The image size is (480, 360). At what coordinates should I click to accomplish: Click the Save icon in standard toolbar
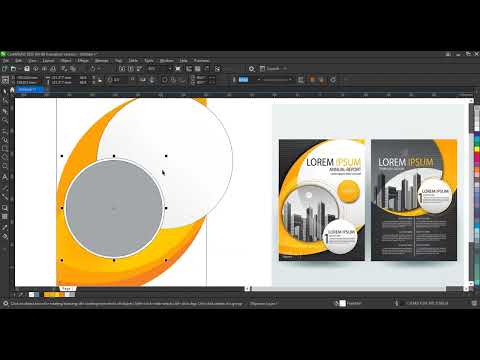[x=27, y=69]
